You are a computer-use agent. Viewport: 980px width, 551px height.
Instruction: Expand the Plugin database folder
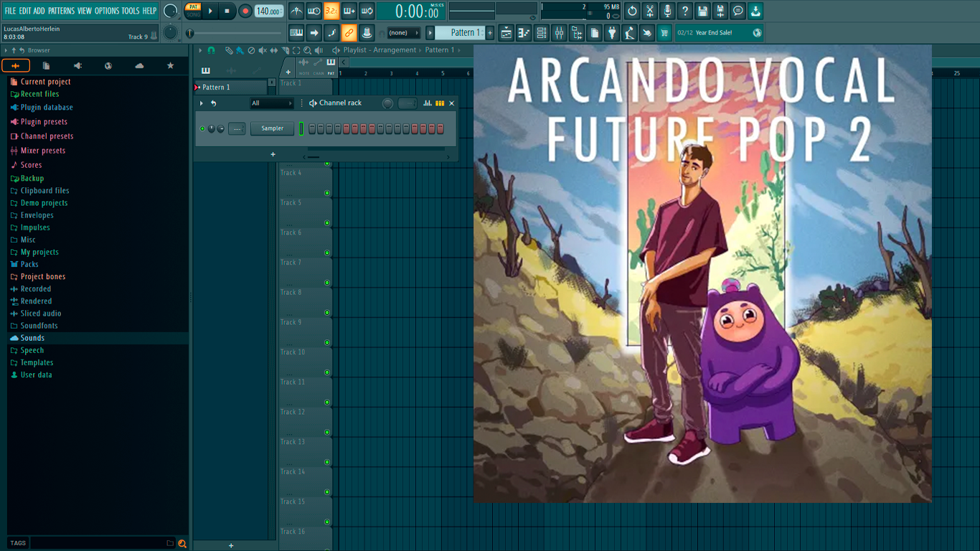[47, 108]
